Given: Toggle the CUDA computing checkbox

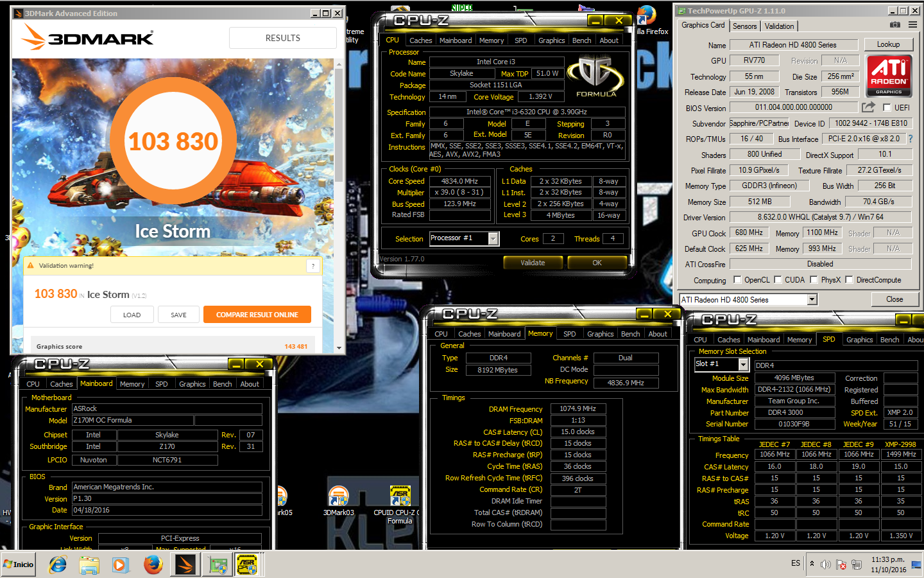Looking at the screenshot, I should tap(778, 280).
